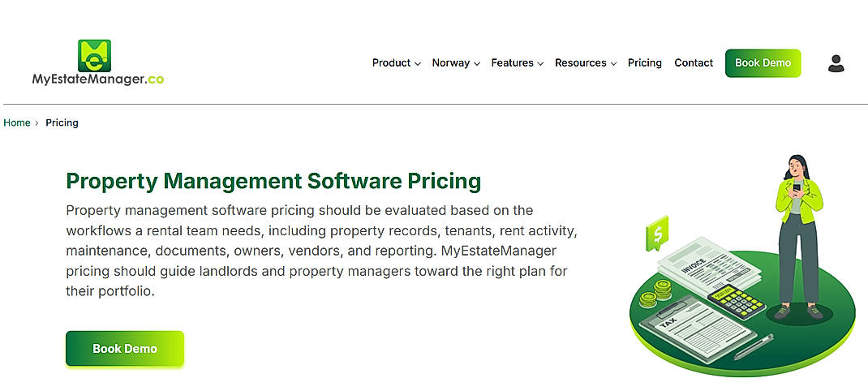Expand the Product dropdown menu
The width and height of the screenshot is (868, 391).
(x=397, y=63)
